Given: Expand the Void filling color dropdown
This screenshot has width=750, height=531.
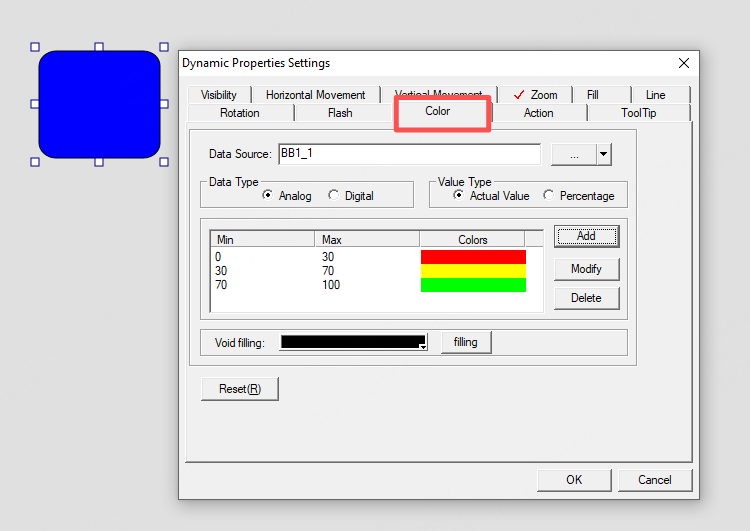Looking at the screenshot, I should (423, 345).
